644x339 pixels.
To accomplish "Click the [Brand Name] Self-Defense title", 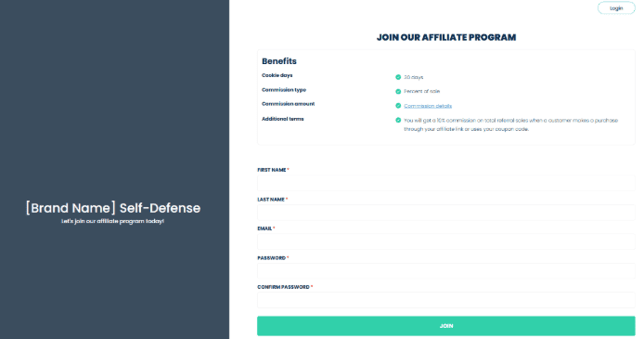I will [113, 208].
